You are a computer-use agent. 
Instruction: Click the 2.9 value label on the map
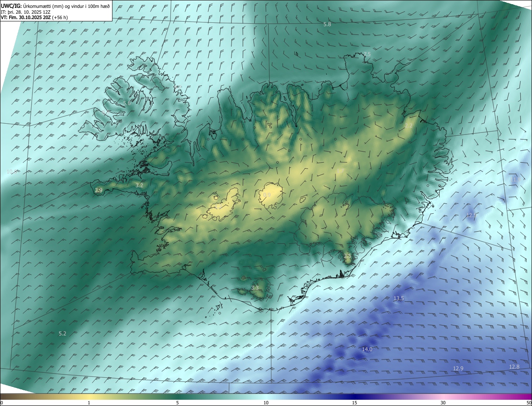[x=99, y=190]
